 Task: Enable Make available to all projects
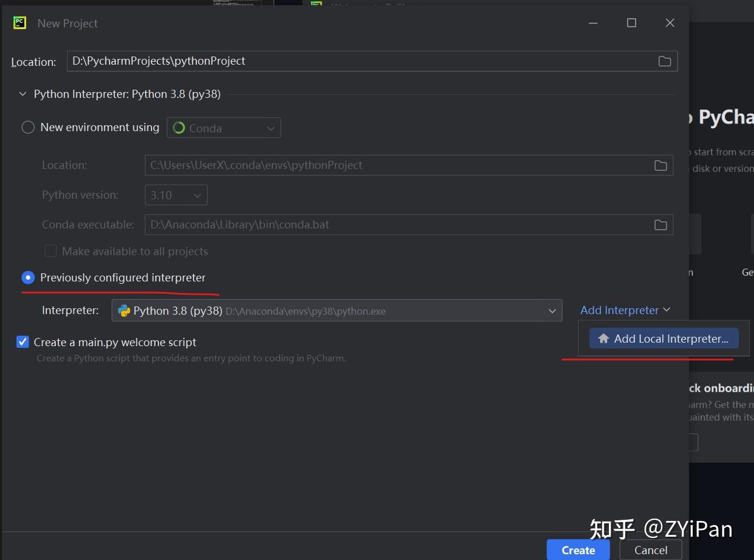(51, 251)
